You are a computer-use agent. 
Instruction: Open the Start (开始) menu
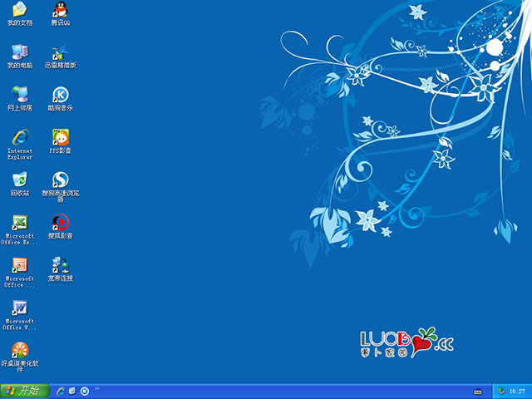(23, 391)
